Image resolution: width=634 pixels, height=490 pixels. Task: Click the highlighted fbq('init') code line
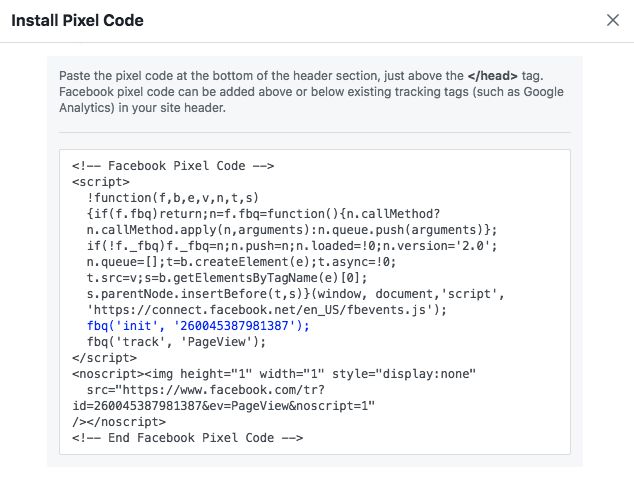click(x=198, y=325)
